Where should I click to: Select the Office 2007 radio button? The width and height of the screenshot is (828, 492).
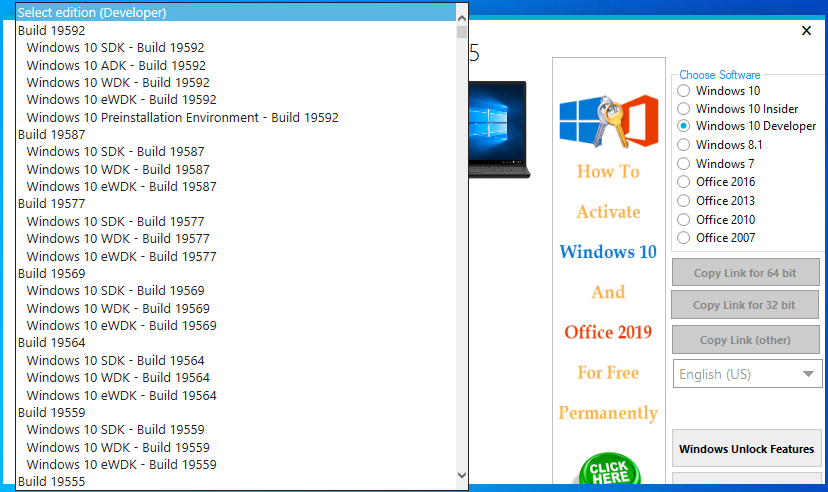683,238
